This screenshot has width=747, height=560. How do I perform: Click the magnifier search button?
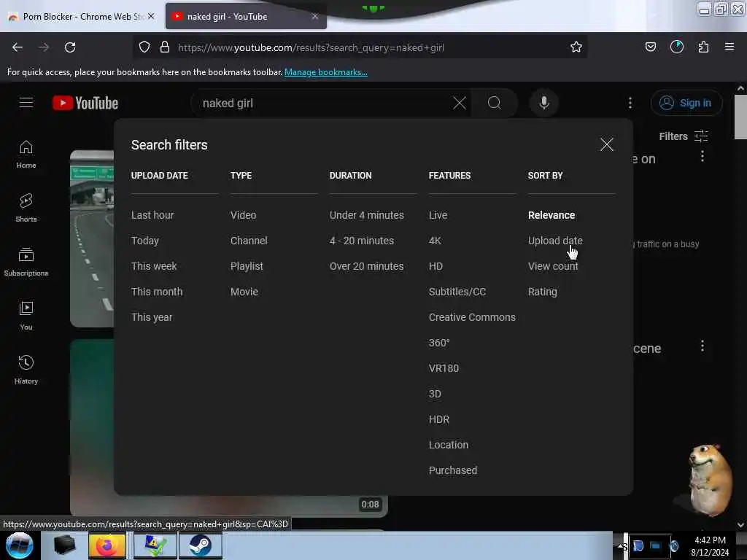(x=495, y=103)
